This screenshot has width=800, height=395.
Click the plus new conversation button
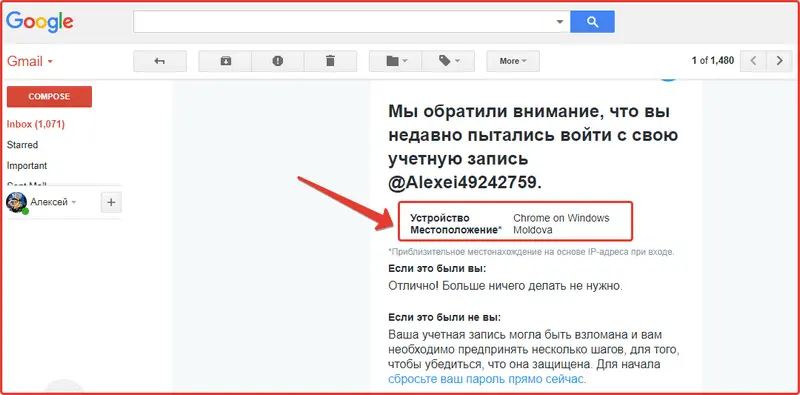pyautogui.click(x=111, y=203)
